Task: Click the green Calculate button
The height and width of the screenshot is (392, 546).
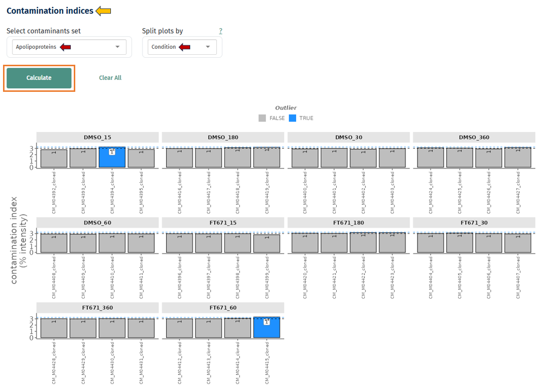Action: [39, 78]
